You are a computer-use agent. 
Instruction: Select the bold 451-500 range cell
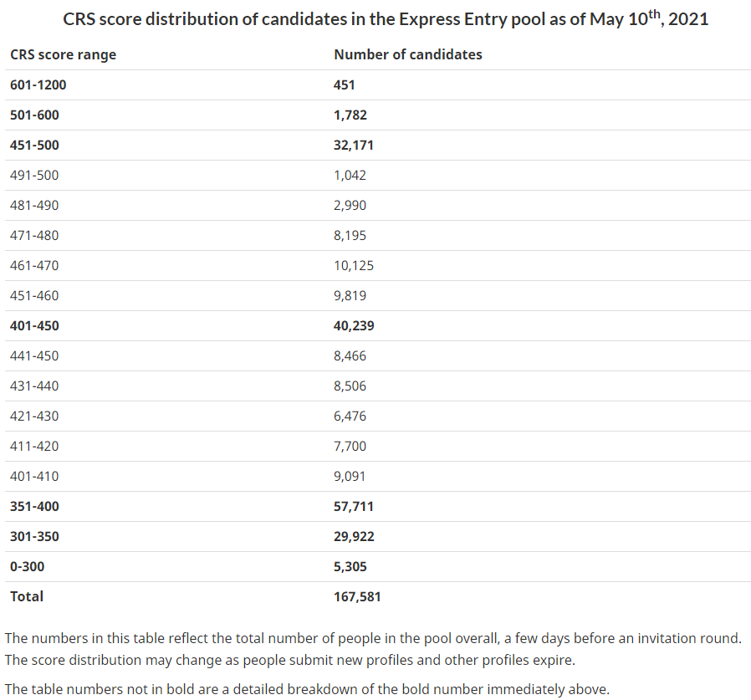pos(34,145)
